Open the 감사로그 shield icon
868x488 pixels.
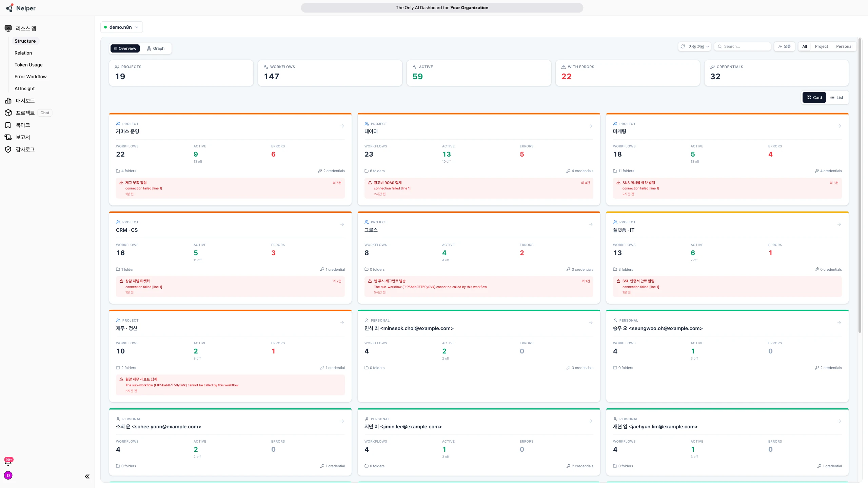pyautogui.click(x=8, y=149)
